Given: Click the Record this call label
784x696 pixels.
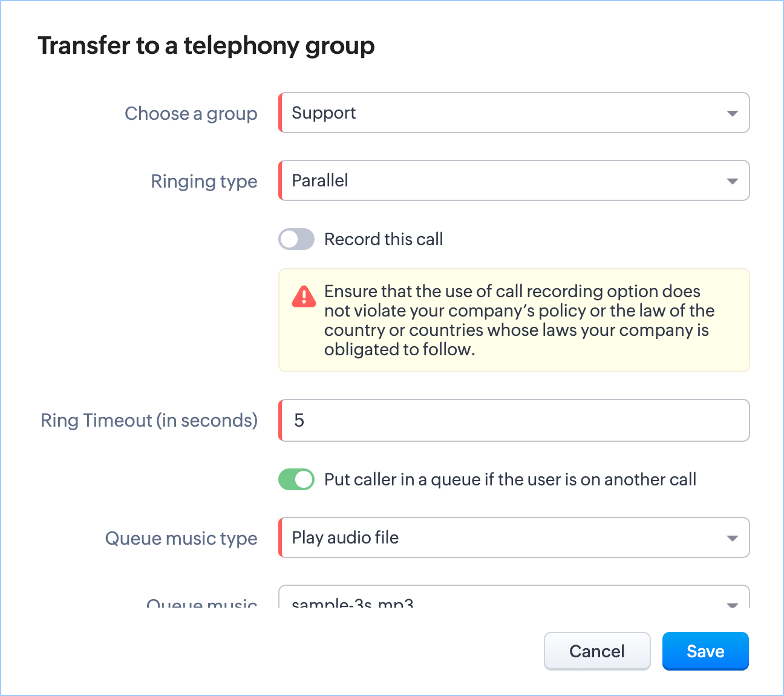Looking at the screenshot, I should (384, 239).
